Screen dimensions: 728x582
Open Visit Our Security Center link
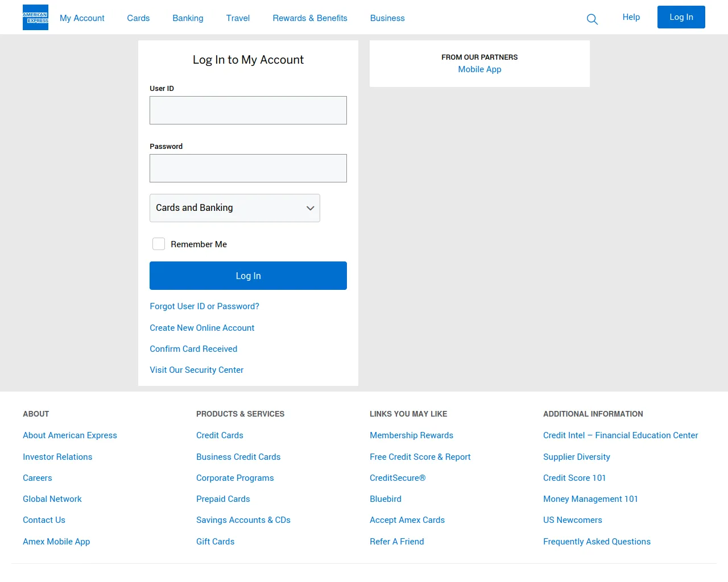[196, 370]
